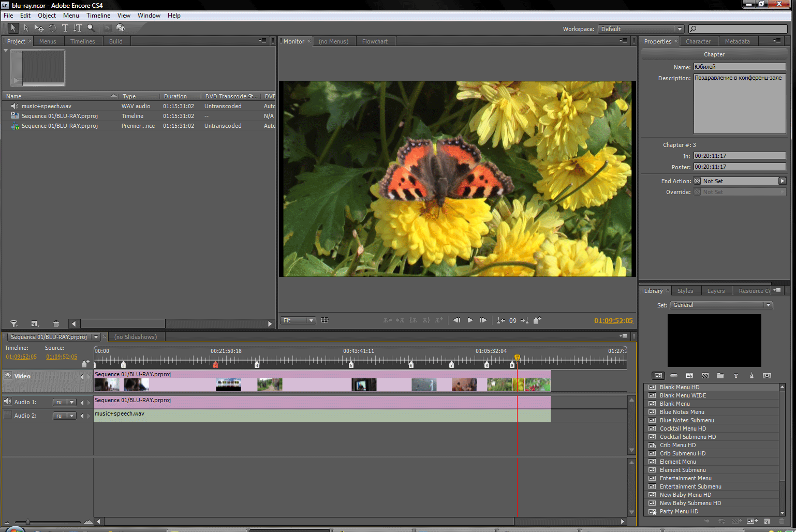The width and height of the screenshot is (796, 532).
Task: Enable the Audio 2 track checkbox
Action: coord(7,415)
